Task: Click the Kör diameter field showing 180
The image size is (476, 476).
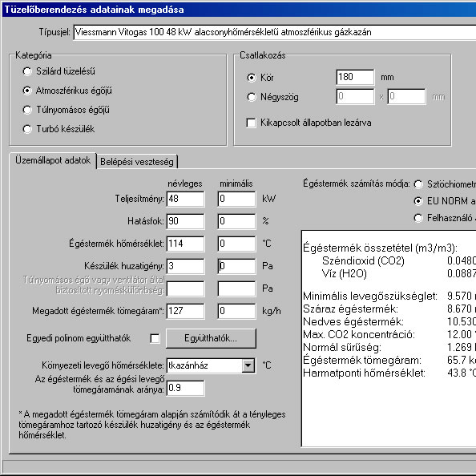Action: coord(355,77)
